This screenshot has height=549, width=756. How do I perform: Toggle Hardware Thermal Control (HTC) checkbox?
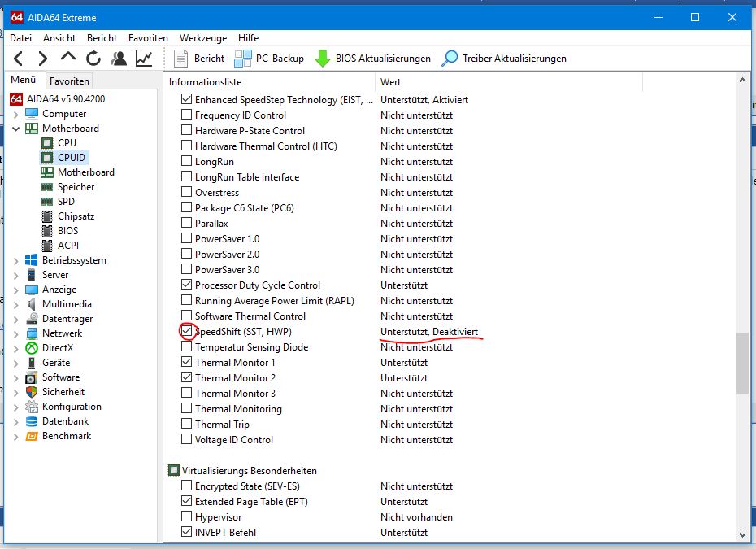click(x=186, y=146)
